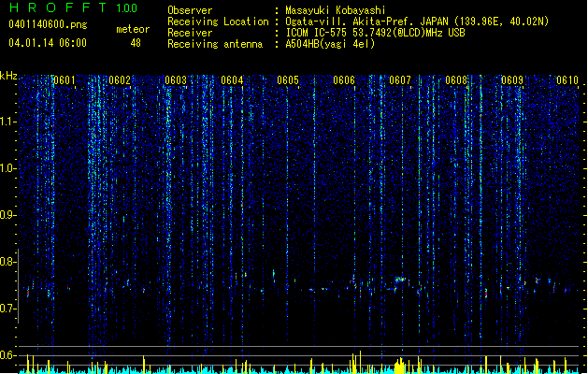The height and width of the screenshot is (374, 588).
Task: Select the antenna text A504HB(yagi 4el)
Action: click(330, 44)
